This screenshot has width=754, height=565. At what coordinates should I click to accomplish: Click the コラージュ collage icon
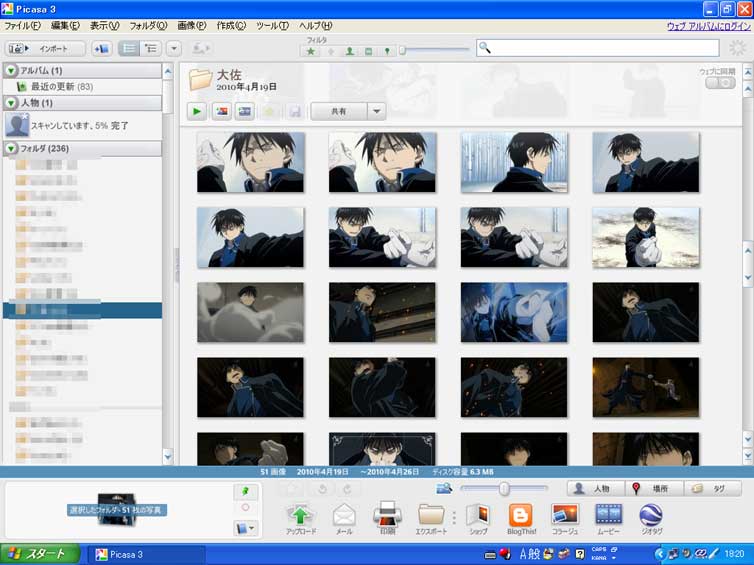565,518
